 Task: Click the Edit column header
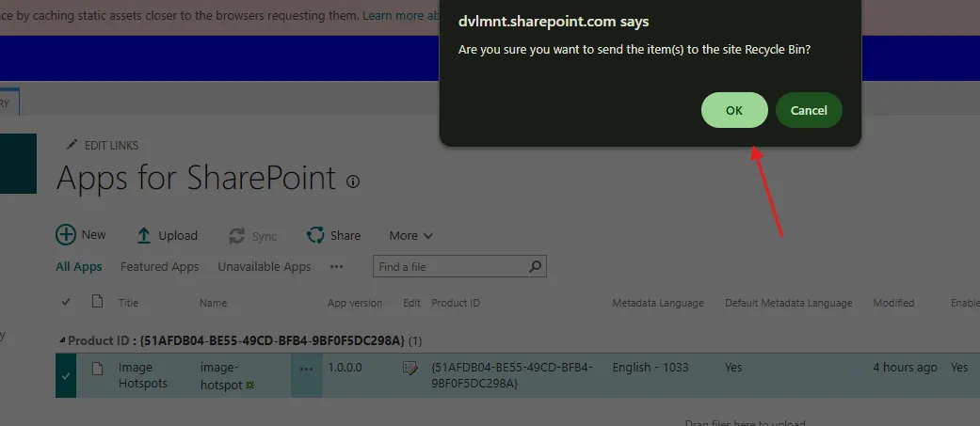click(x=412, y=303)
